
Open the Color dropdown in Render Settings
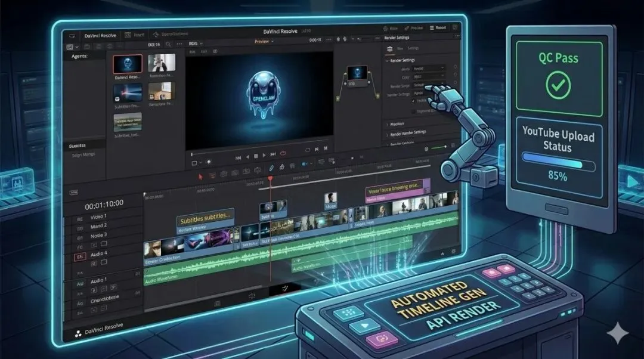point(428,76)
